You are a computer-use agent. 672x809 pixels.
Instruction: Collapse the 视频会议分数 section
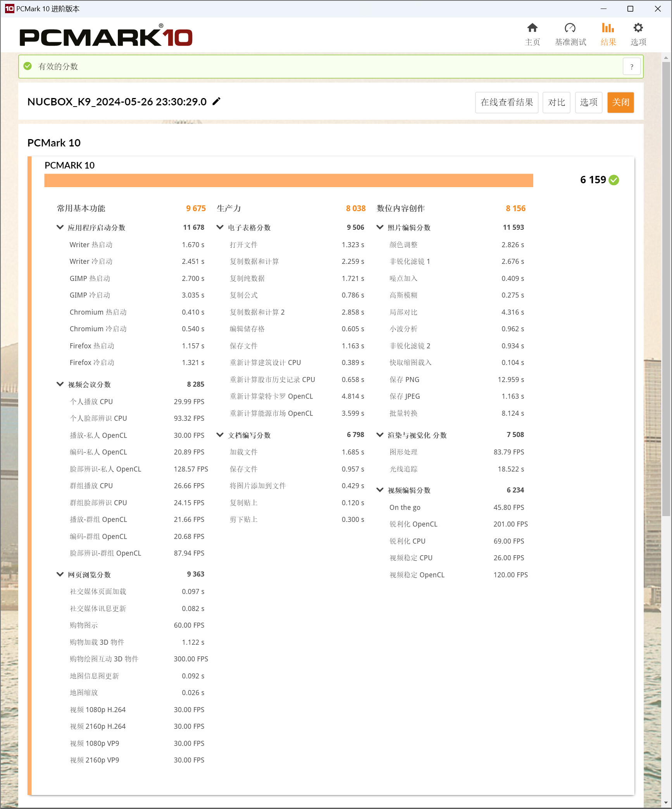60,384
